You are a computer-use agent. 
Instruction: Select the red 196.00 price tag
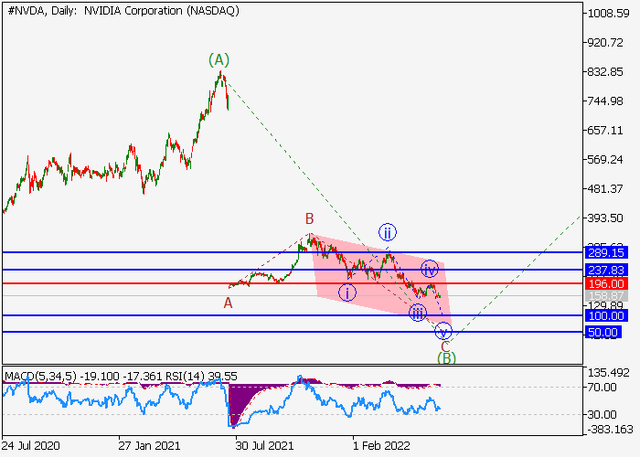[x=606, y=284]
